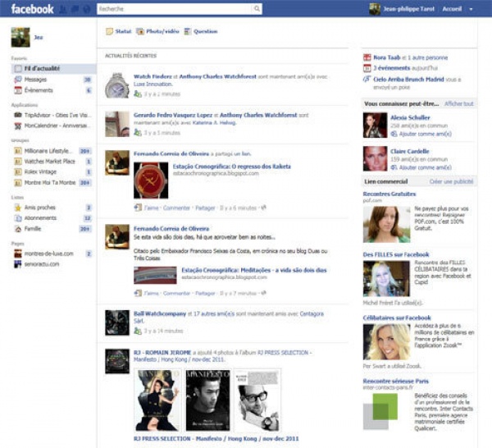Select Photo/vidéo composer option
This screenshot has height=448, width=492.
(157, 31)
